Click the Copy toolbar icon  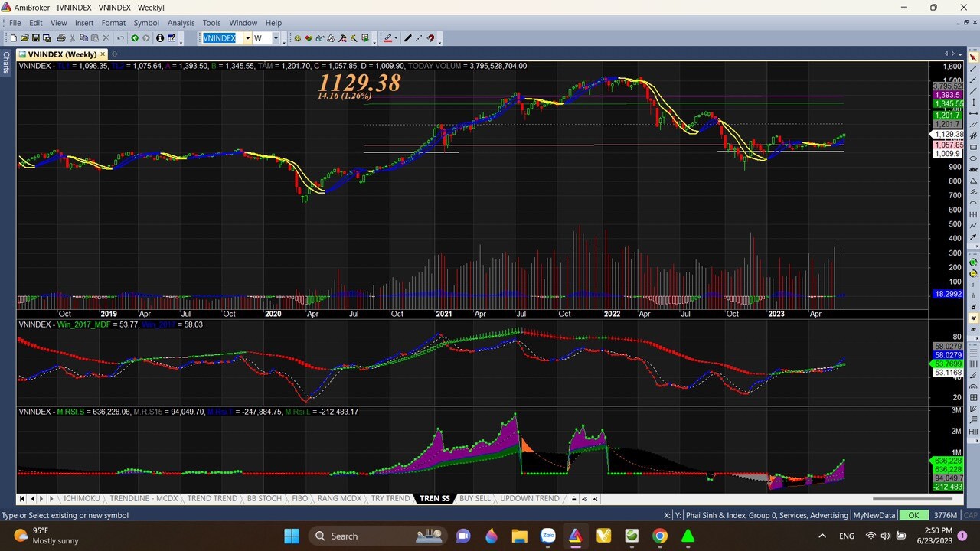(83, 38)
